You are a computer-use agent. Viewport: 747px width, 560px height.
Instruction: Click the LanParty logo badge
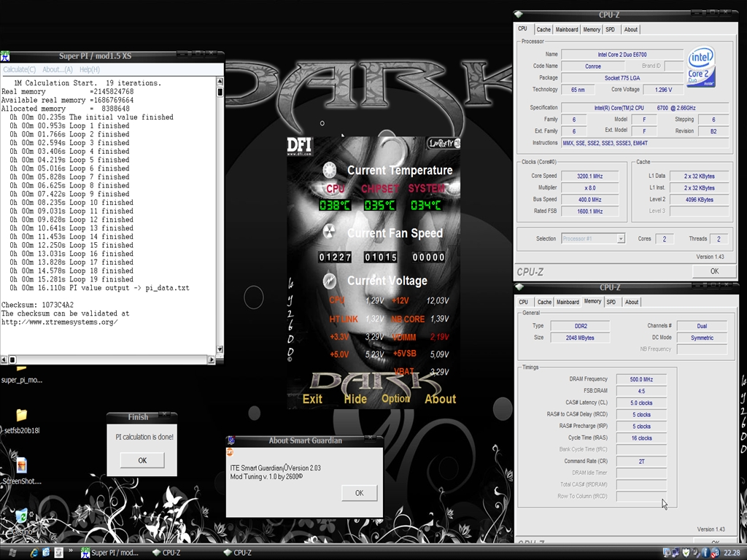(x=443, y=143)
